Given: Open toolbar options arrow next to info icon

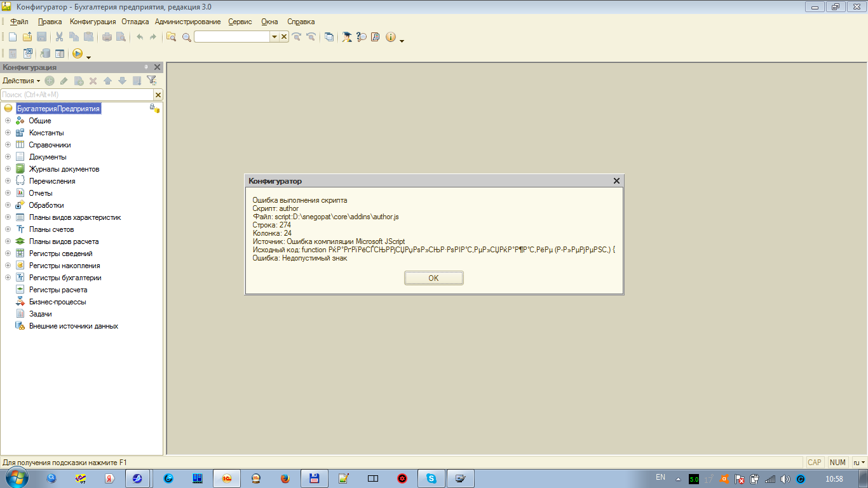Looking at the screenshot, I should click(x=402, y=40).
